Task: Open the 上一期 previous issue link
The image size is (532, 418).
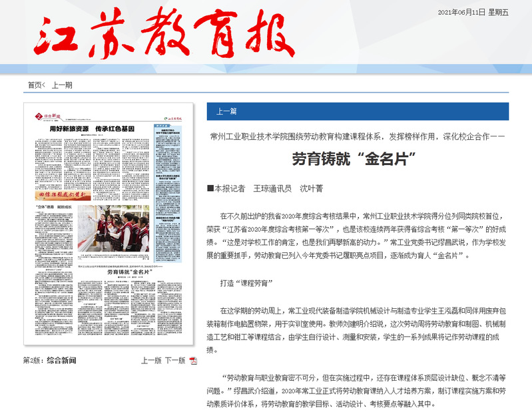Action: coord(62,85)
